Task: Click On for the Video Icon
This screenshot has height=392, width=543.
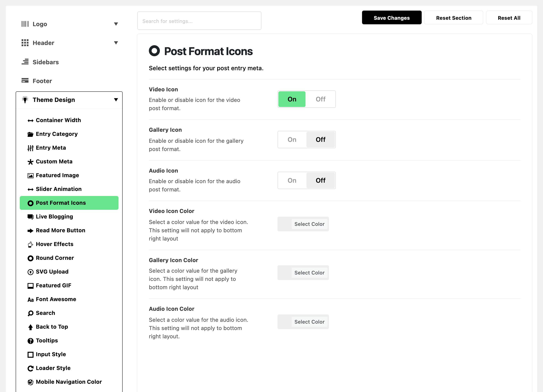Action: (292, 99)
